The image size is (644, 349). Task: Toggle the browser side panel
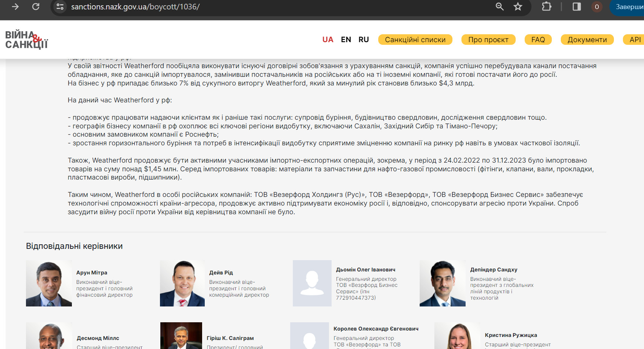(x=577, y=7)
